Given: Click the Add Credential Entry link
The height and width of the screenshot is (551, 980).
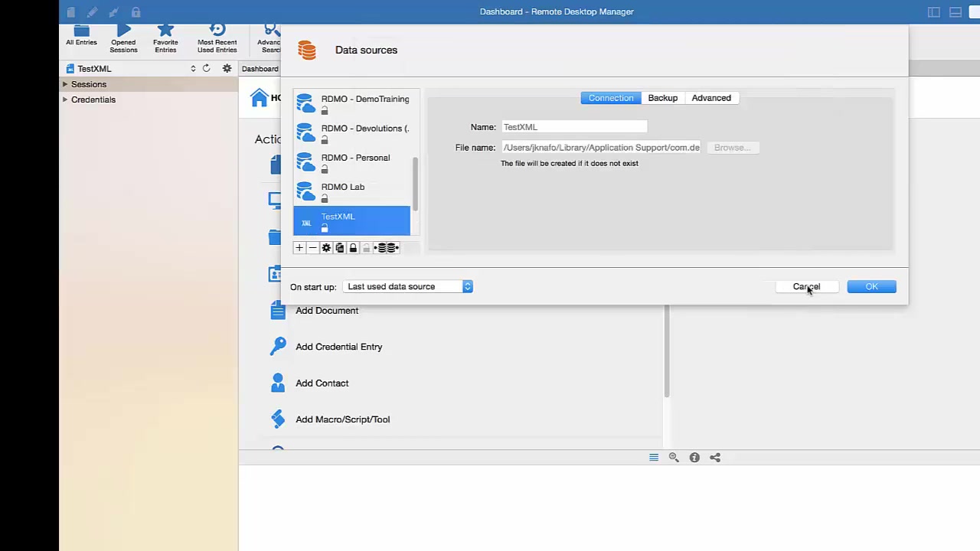Looking at the screenshot, I should [x=339, y=347].
